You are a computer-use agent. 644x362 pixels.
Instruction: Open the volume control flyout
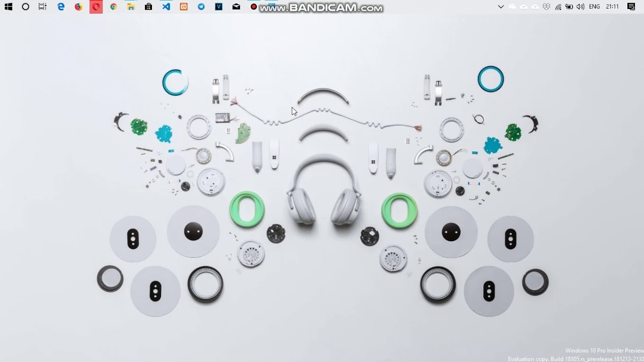(581, 7)
